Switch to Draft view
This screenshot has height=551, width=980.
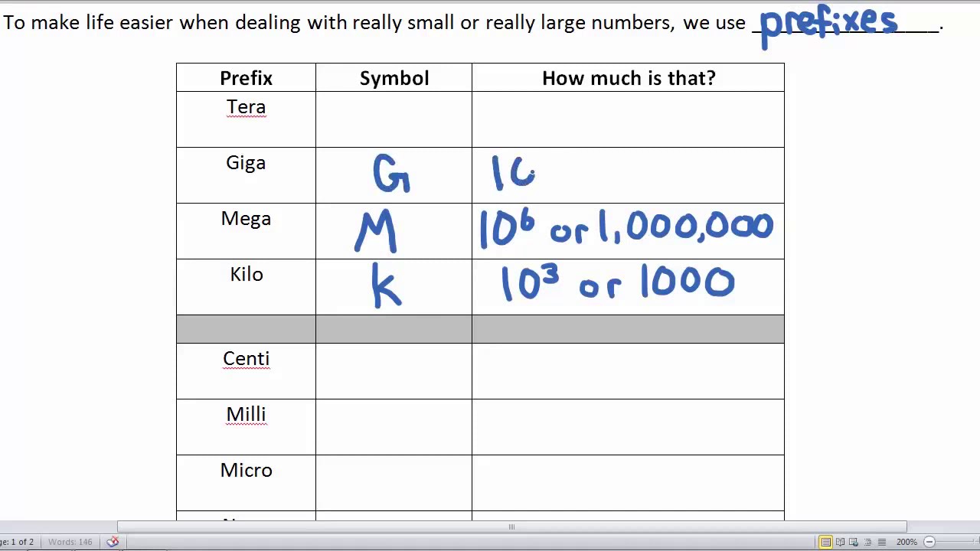pyautogui.click(x=881, y=542)
